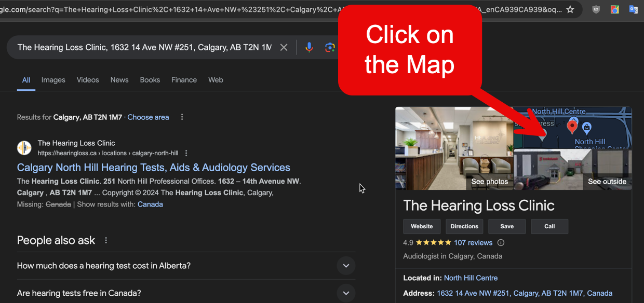Click the Hearing Loss Clinic site favicon
This screenshot has width=644, height=303.
click(24, 148)
